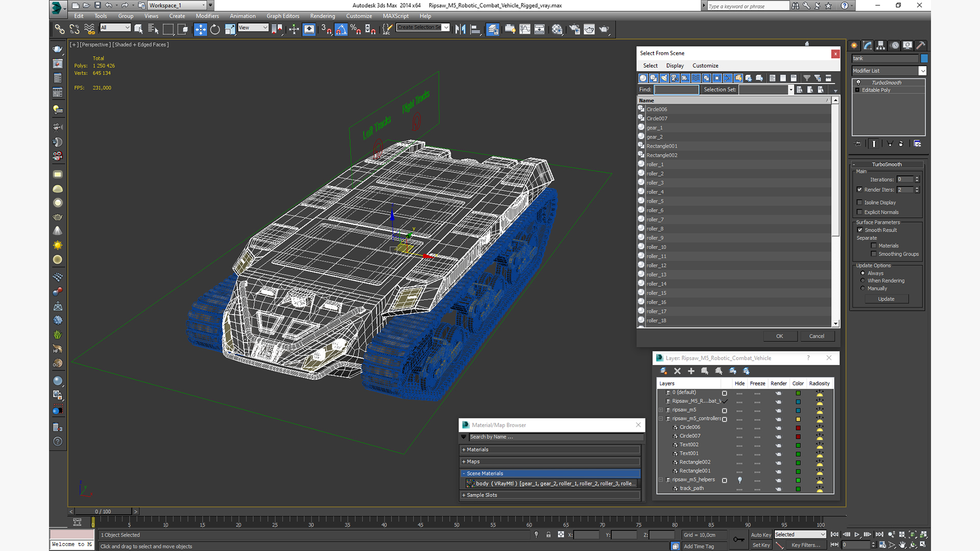The height and width of the screenshot is (551, 980).
Task: Click the Key Filters button
Action: pyautogui.click(x=806, y=545)
